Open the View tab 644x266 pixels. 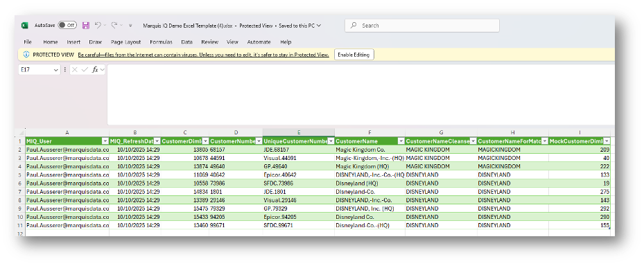(232, 42)
